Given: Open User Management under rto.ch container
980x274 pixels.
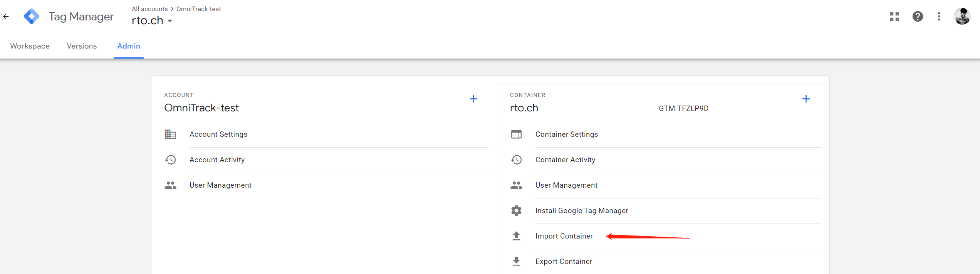Looking at the screenshot, I should [566, 185].
